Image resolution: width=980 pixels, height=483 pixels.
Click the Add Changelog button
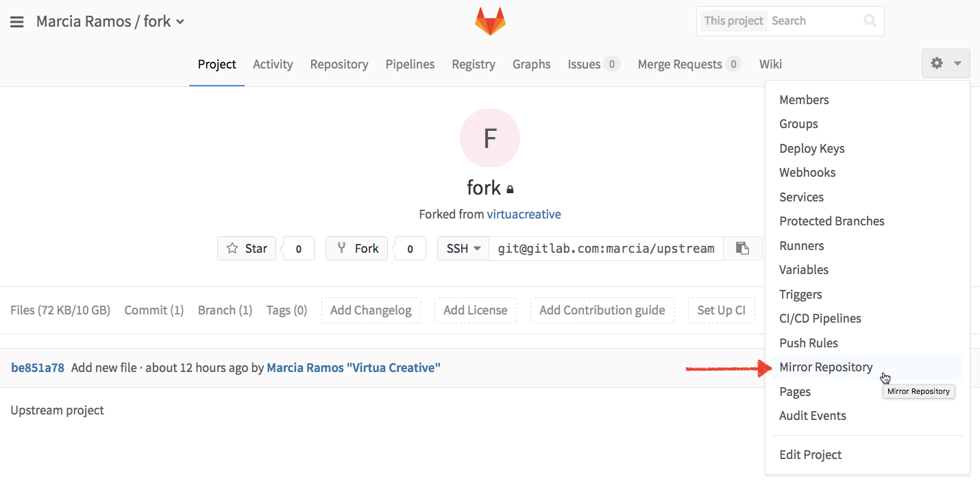371,310
